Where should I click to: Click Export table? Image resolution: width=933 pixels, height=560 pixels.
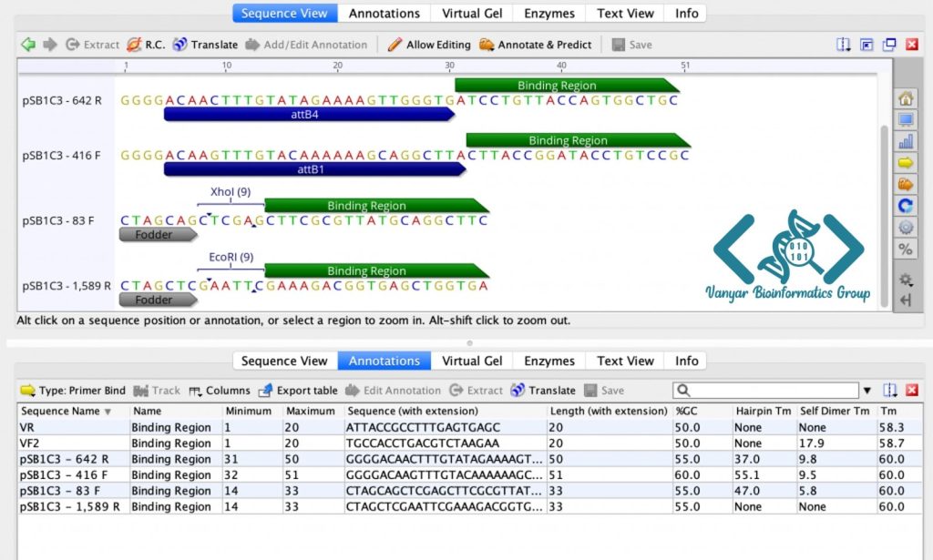pyautogui.click(x=298, y=391)
